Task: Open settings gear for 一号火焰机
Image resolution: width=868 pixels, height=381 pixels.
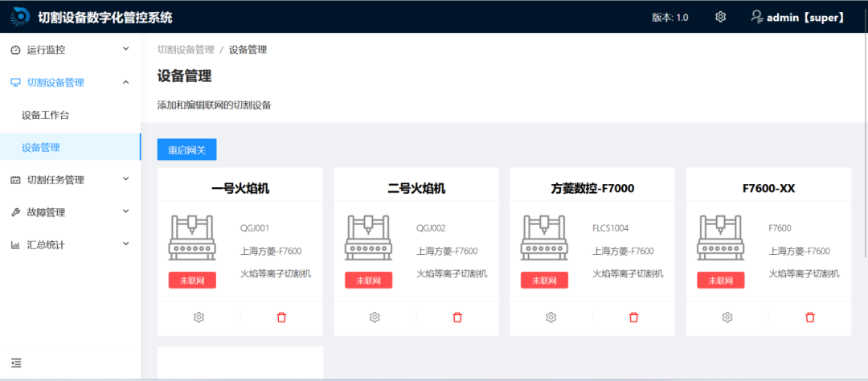Action: (199, 317)
